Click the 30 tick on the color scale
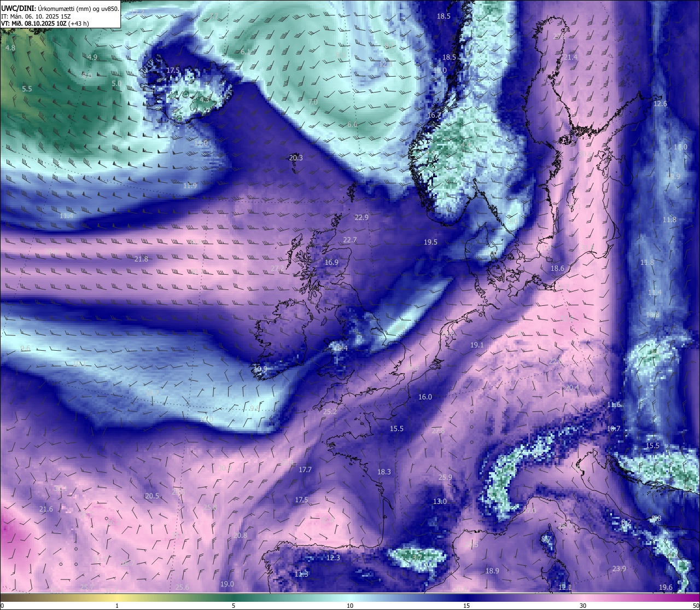Viewport: 700px width, 610px height. click(583, 606)
